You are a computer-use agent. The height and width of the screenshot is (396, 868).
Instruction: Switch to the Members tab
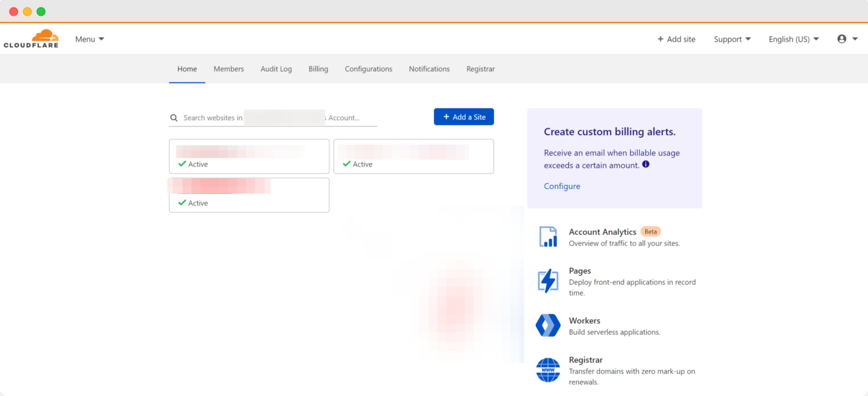(x=228, y=68)
